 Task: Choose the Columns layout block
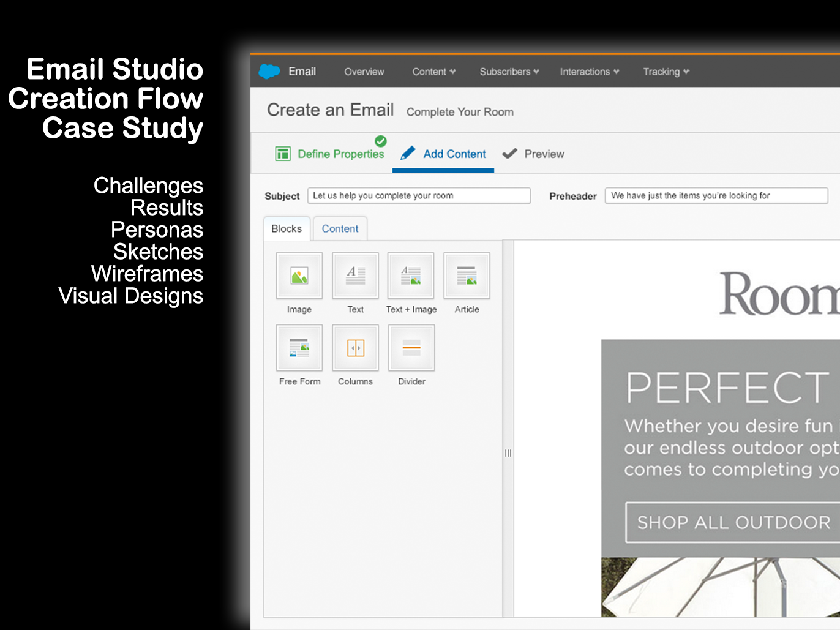click(x=355, y=348)
